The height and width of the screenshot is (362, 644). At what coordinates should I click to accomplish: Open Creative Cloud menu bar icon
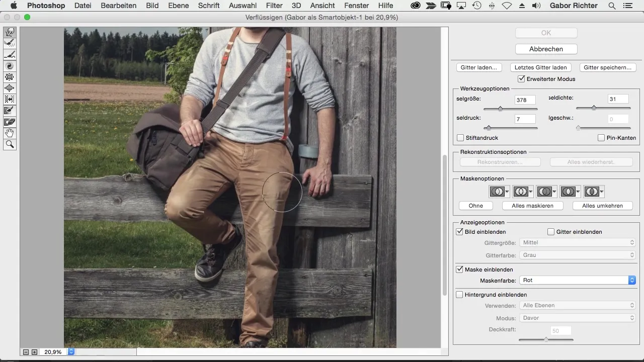(415, 6)
